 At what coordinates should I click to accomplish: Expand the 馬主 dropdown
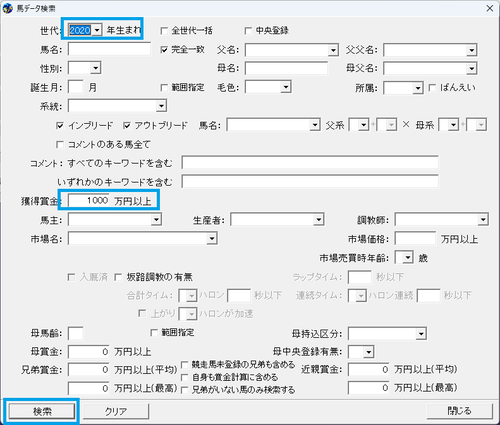(156, 220)
